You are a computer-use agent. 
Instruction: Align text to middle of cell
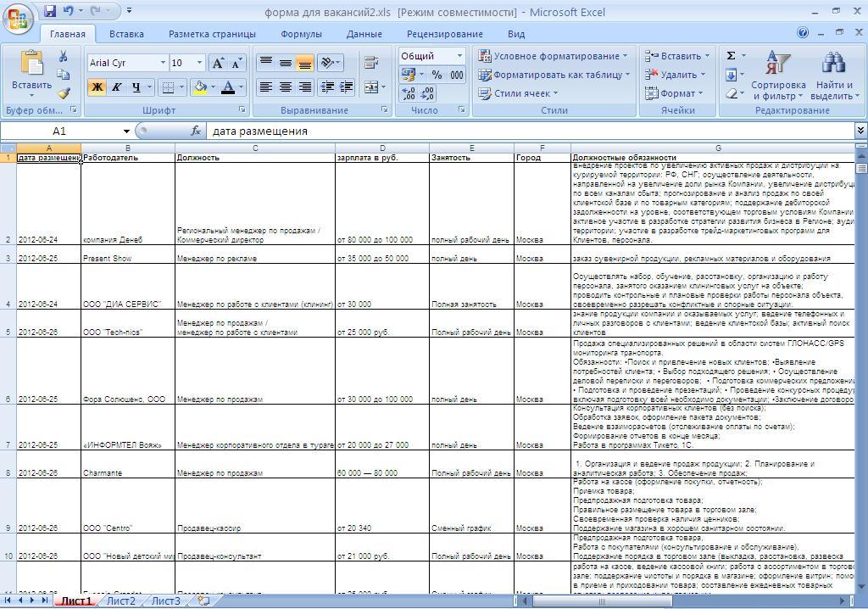click(x=285, y=63)
